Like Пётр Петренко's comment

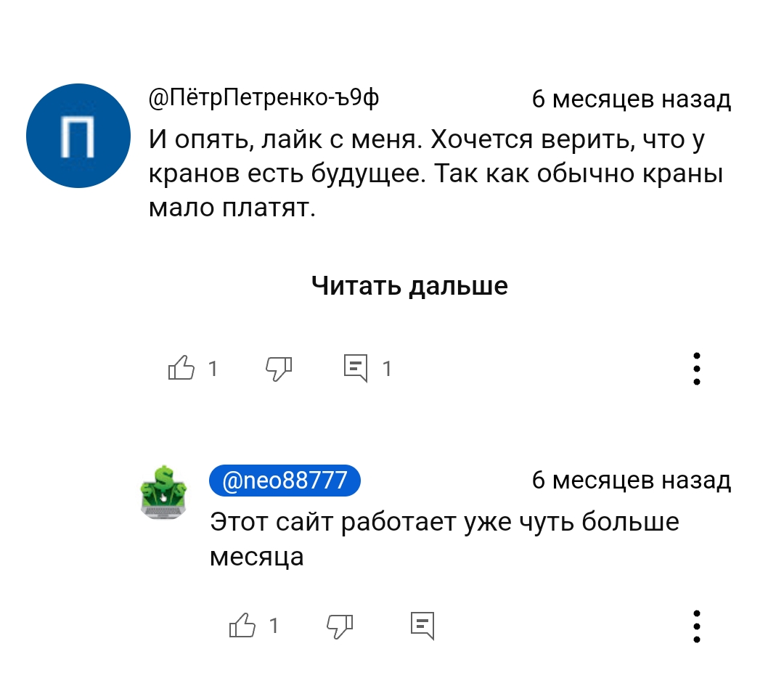click(x=181, y=369)
